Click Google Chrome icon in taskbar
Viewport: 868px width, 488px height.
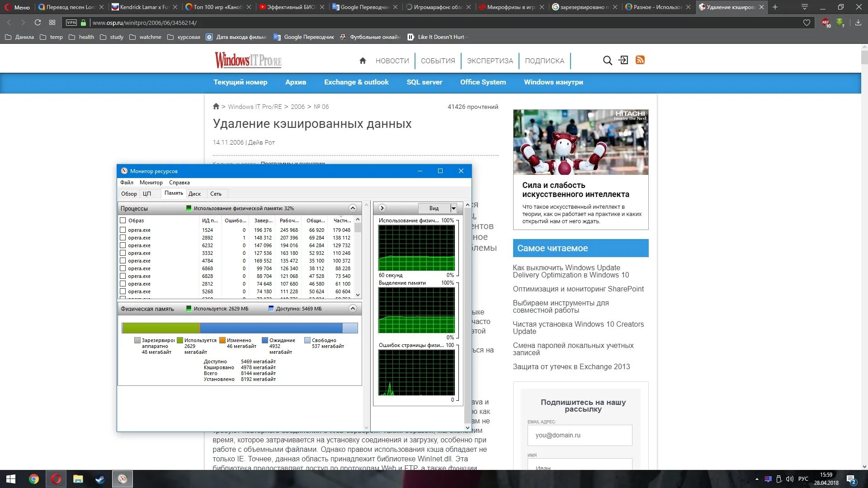(x=33, y=478)
